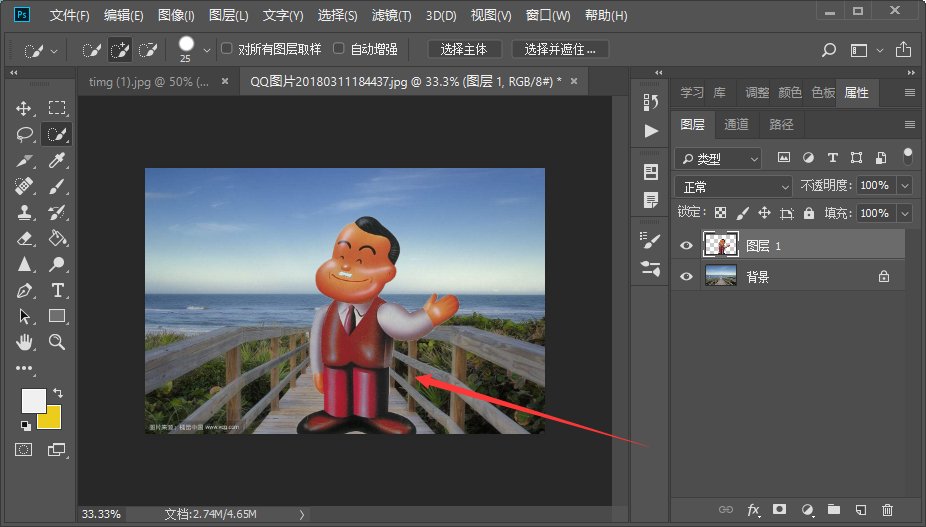Hide 图层 1 layer visibility
The height and width of the screenshot is (527, 926).
(x=686, y=245)
